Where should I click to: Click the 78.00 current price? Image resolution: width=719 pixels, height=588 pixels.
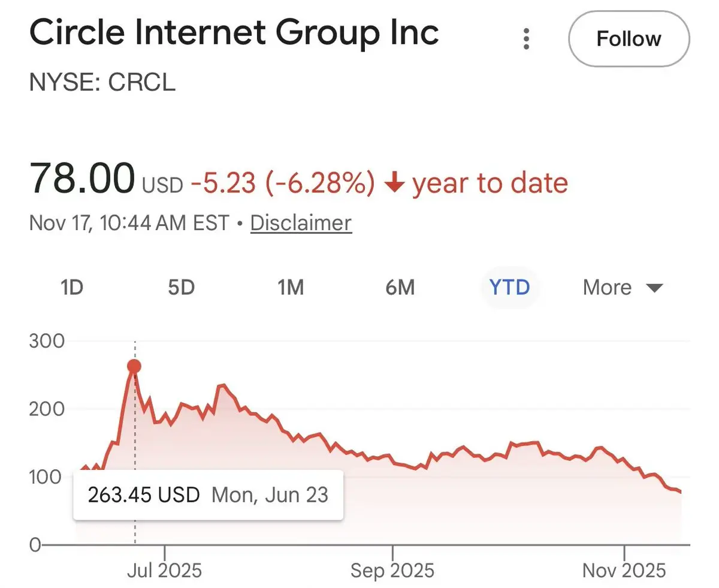tap(82, 180)
